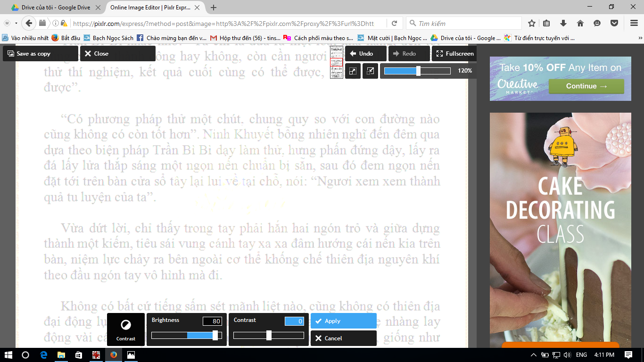The width and height of the screenshot is (644, 362).
Task: Click the bookmark star icon
Action: [532, 24]
